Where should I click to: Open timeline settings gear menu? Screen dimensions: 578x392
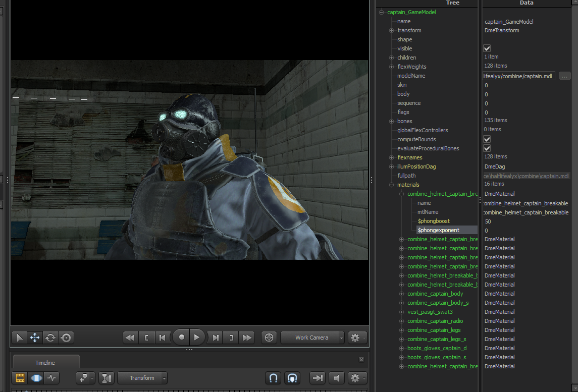point(357,378)
